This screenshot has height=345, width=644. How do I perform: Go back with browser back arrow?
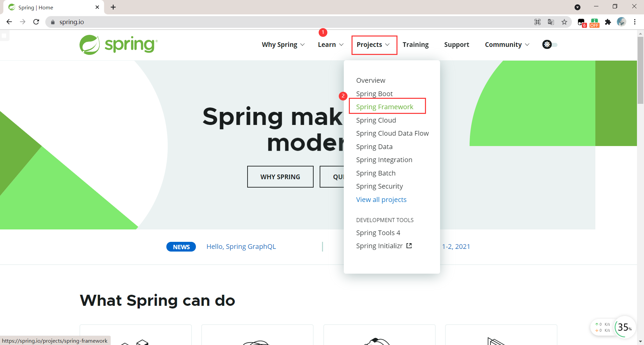9,22
